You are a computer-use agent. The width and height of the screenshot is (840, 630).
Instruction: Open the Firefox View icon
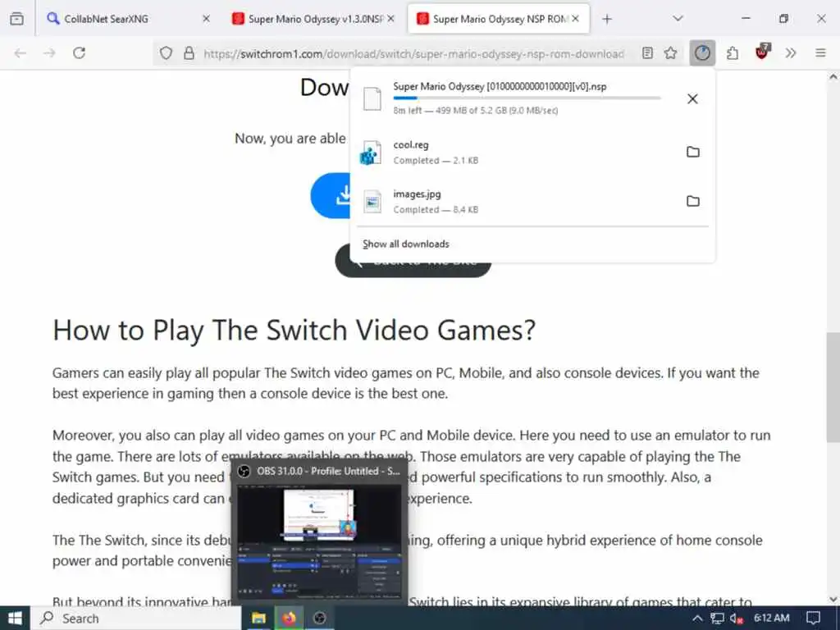pyautogui.click(x=16, y=19)
